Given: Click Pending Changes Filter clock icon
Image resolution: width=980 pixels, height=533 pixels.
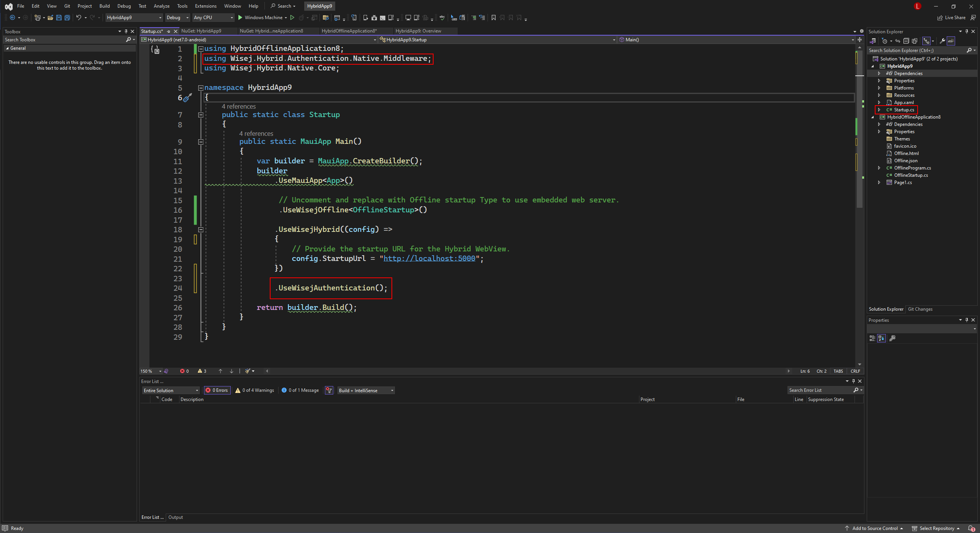Looking at the screenshot, I should pyautogui.click(x=884, y=41).
